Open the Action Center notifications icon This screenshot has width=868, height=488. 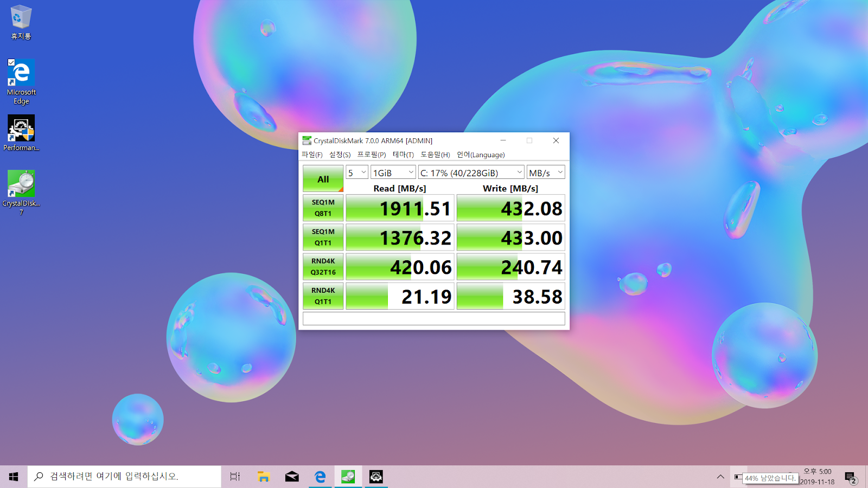850,477
